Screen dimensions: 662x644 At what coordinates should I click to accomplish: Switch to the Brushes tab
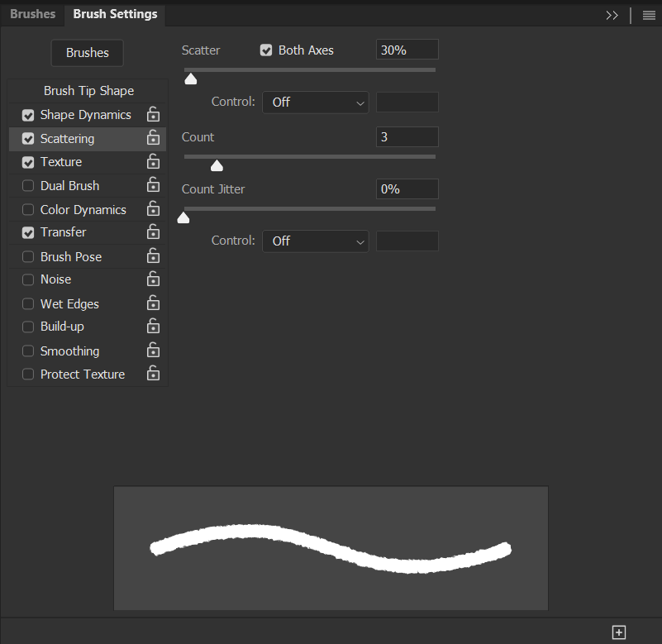(x=32, y=14)
